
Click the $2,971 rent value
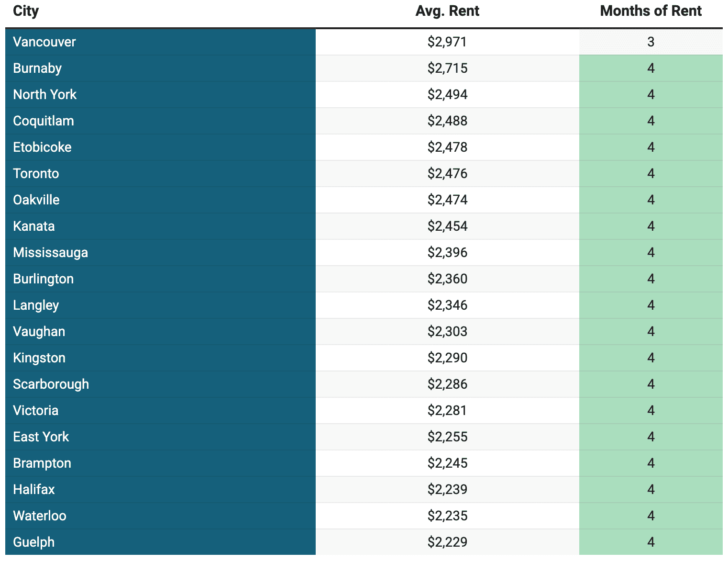(447, 42)
